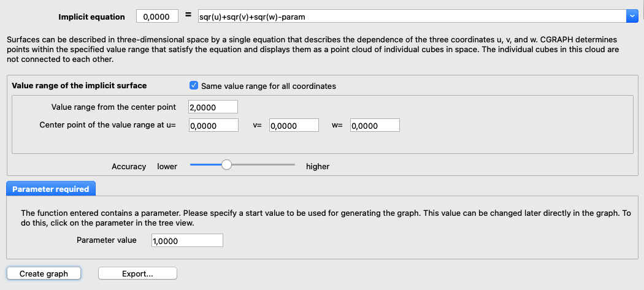Click the Parameter value input field
644x290 pixels.
point(186,241)
